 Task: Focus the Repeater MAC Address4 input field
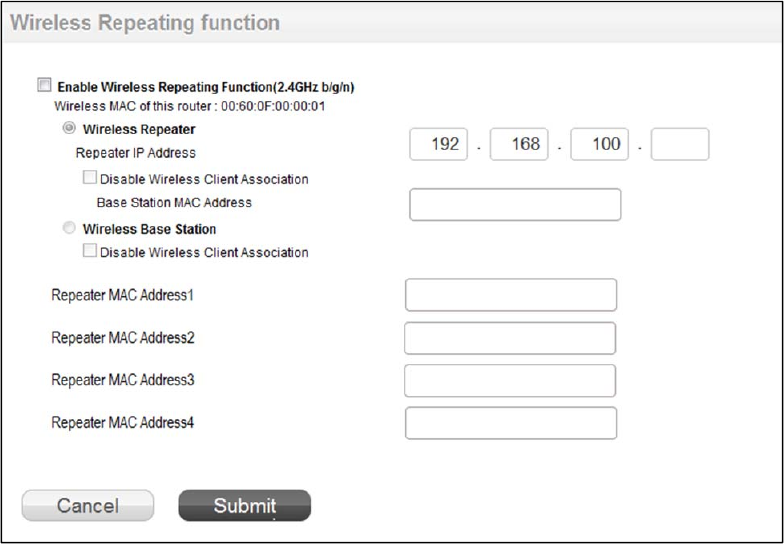[x=511, y=423]
